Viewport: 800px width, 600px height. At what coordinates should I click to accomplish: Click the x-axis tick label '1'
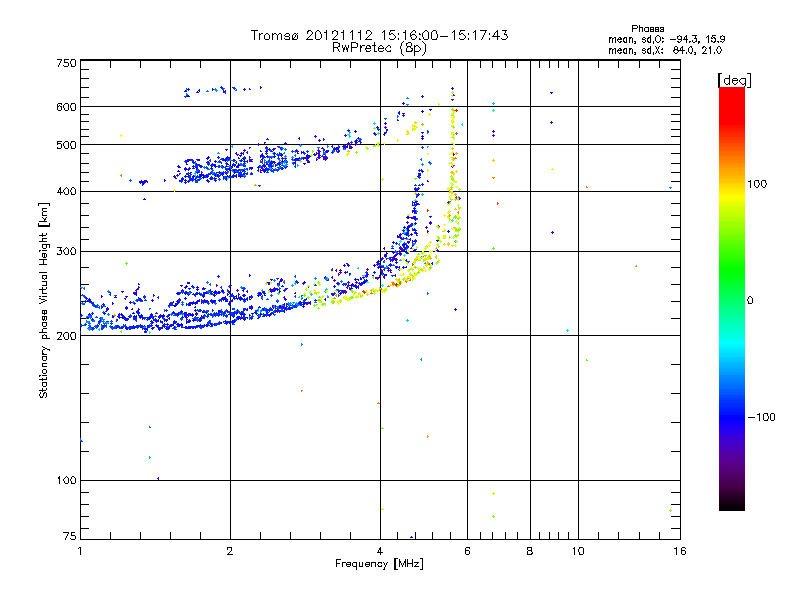coord(80,551)
